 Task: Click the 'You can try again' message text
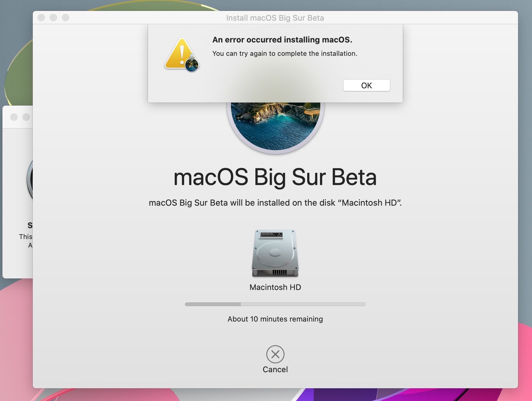click(285, 54)
